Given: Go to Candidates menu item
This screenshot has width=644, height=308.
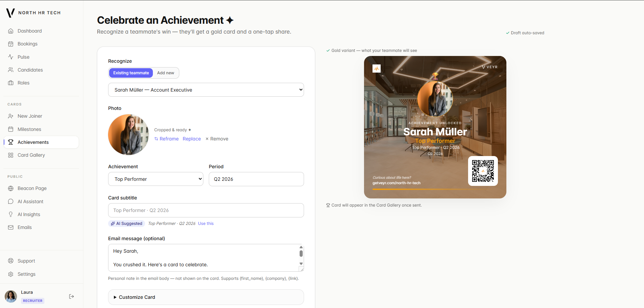Looking at the screenshot, I should pos(41,70).
